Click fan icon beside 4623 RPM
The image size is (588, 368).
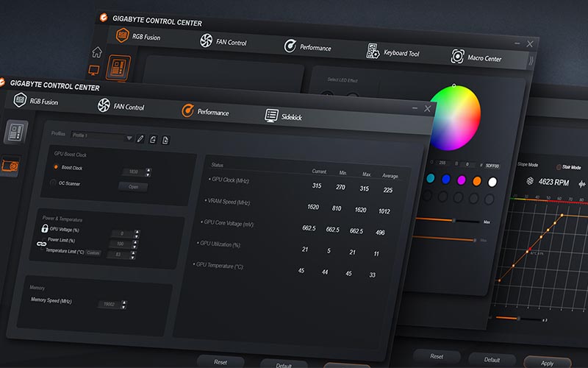530,181
